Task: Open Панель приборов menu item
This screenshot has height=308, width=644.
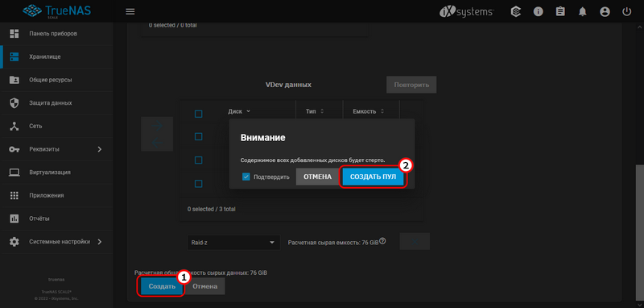Action: pyautogui.click(x=56, y=33)
